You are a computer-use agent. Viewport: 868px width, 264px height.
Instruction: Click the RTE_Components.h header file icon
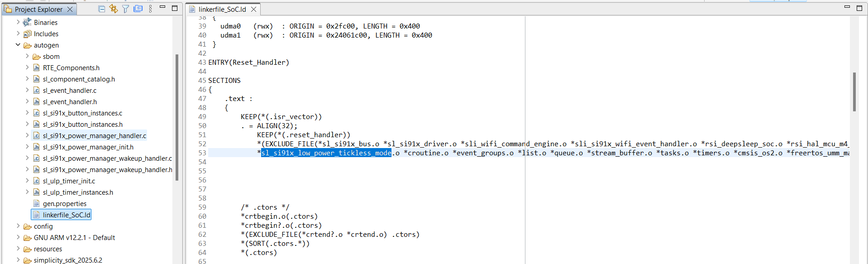[36, 68]
